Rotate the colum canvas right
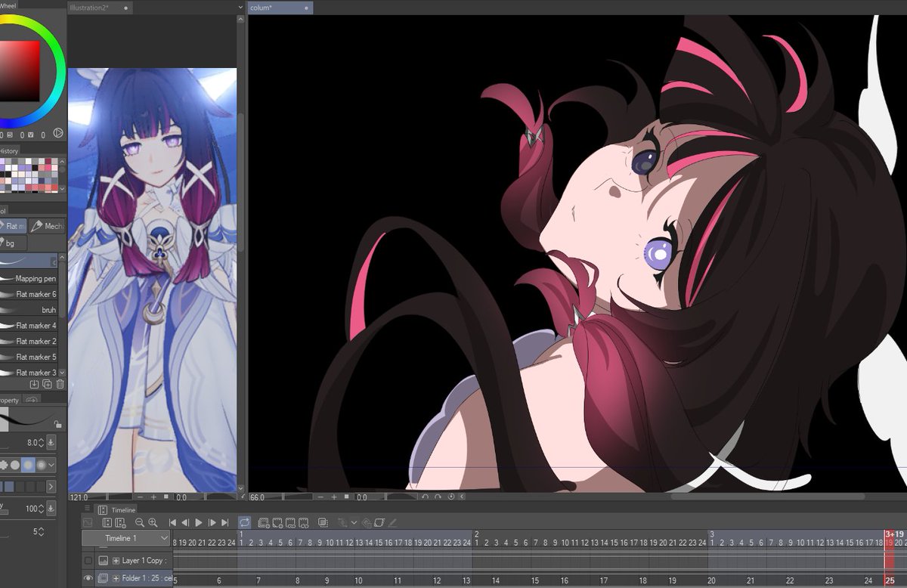907x588 pixels. [x=438, y=497]
